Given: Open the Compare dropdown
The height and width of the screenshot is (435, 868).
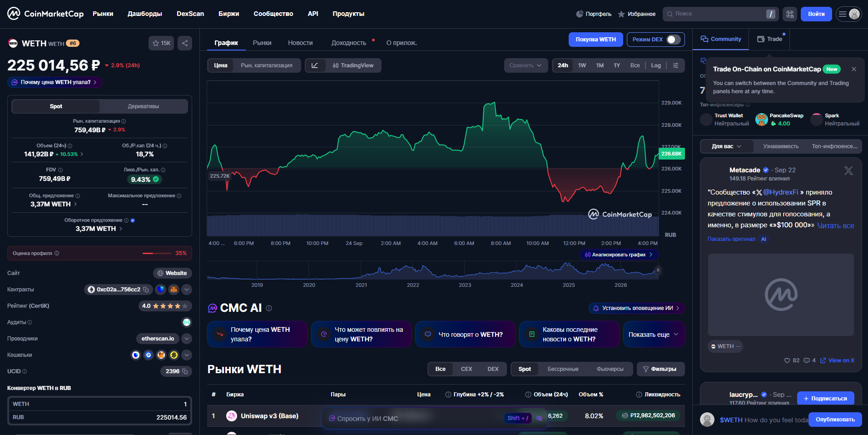Looking at the screenshot, I should [526, 65].
